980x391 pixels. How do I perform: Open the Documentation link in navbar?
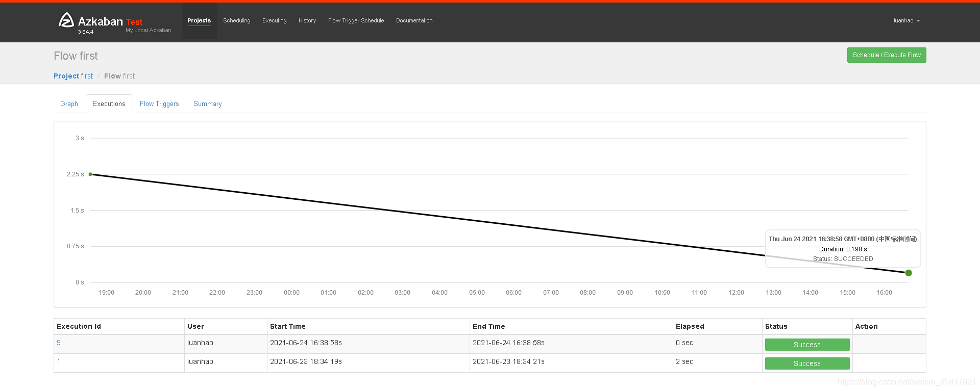[x=414, y=20]
